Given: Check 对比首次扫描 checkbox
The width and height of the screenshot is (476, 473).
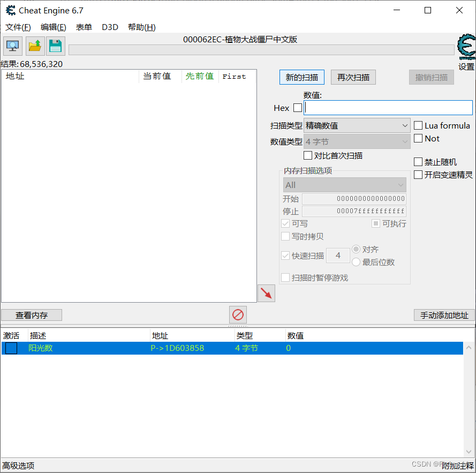Looking at the screenshot, I should [x=307, y=155].
